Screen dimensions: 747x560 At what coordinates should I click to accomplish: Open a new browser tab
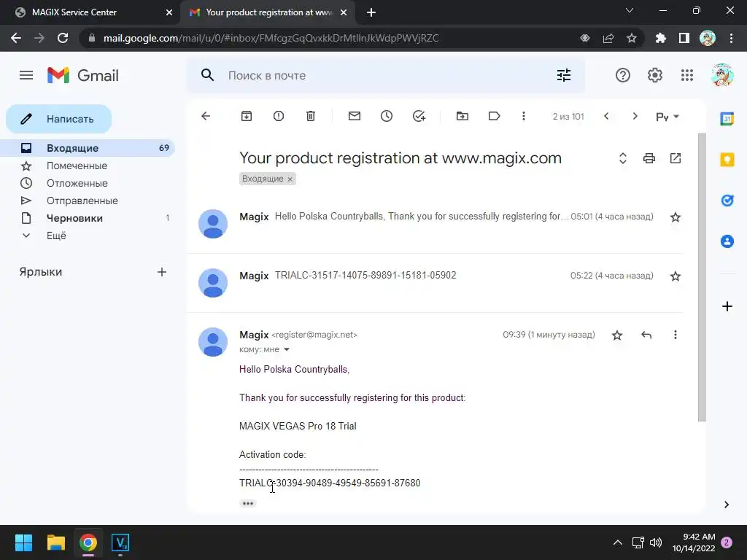tap(371, 13)
